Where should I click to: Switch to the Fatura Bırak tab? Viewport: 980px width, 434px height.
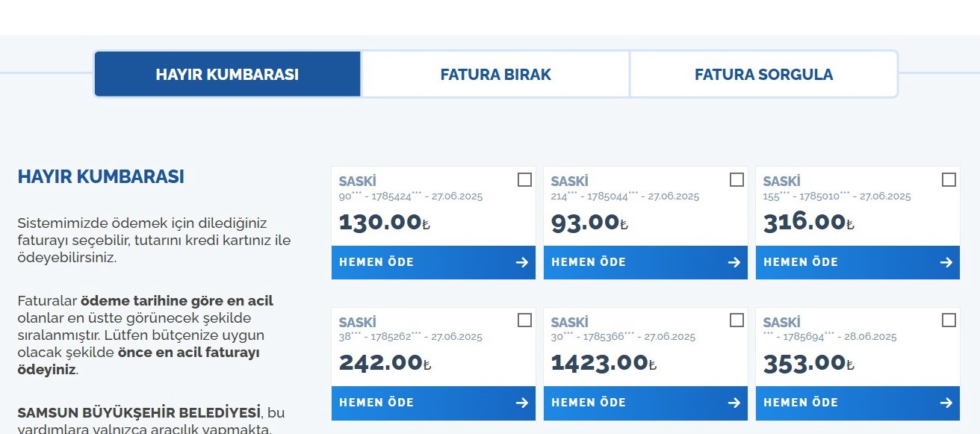click(495, 75)
